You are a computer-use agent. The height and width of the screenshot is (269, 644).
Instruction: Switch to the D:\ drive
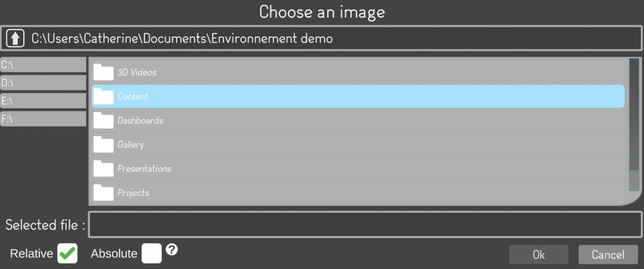[43, 83]
